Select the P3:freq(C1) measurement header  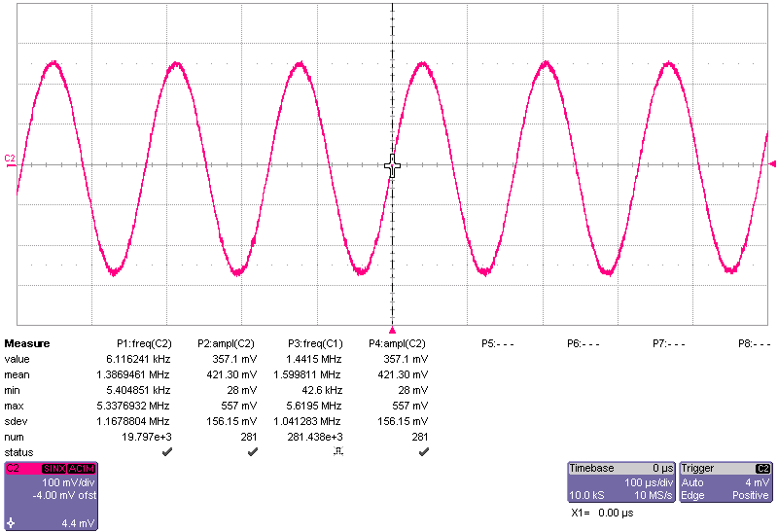[314, 343]
